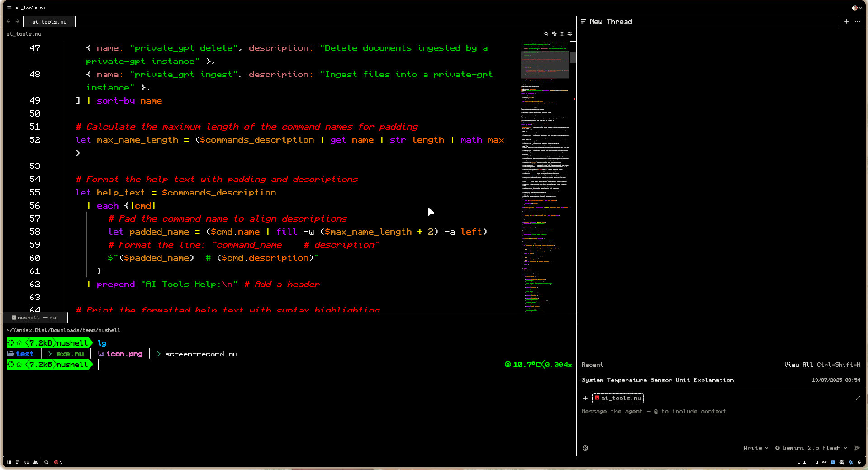This screenshot has height=470, width=868.
Task: Open the debugger panel bug icon
Action: (841, 462)
